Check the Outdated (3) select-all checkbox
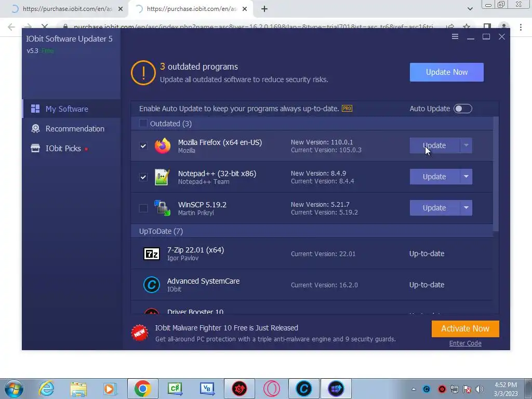This screenshot has height=399, width=532. pos(143,123)
